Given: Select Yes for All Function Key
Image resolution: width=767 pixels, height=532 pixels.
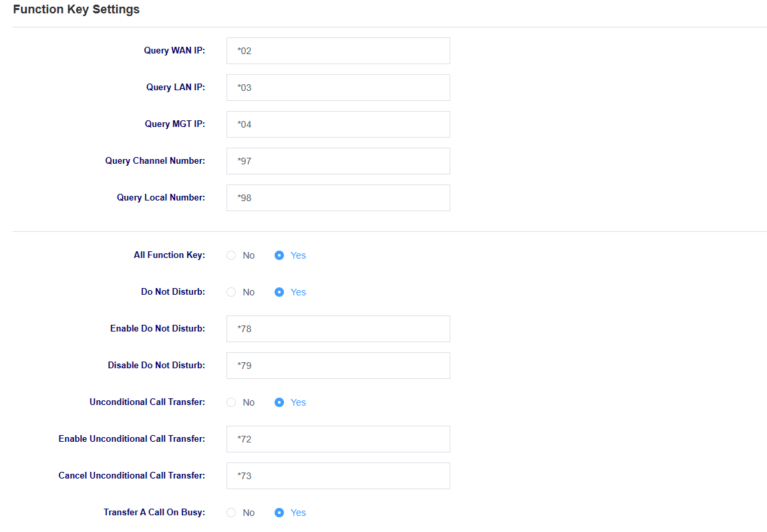Looking at the screenshot, I should pyautogui.click(x=279, y=255).
